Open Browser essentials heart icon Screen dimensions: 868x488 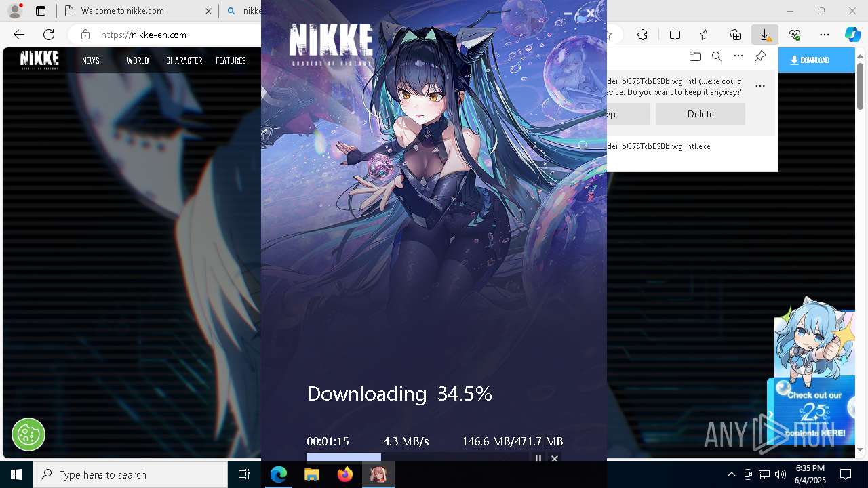795,35
